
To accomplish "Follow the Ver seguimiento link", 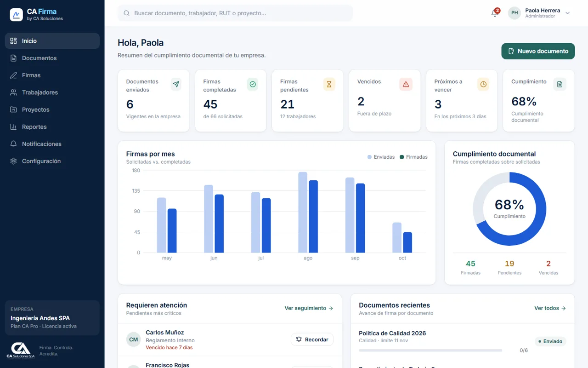I will tap(309, 308).
